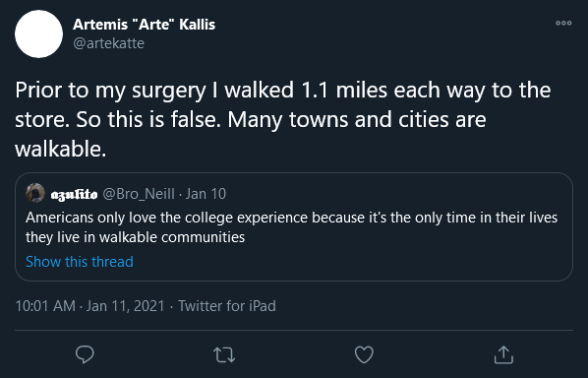Click the Twitter for iPad source label
Viewport: 588px width, 378px height.
click(x=227, y=306)
